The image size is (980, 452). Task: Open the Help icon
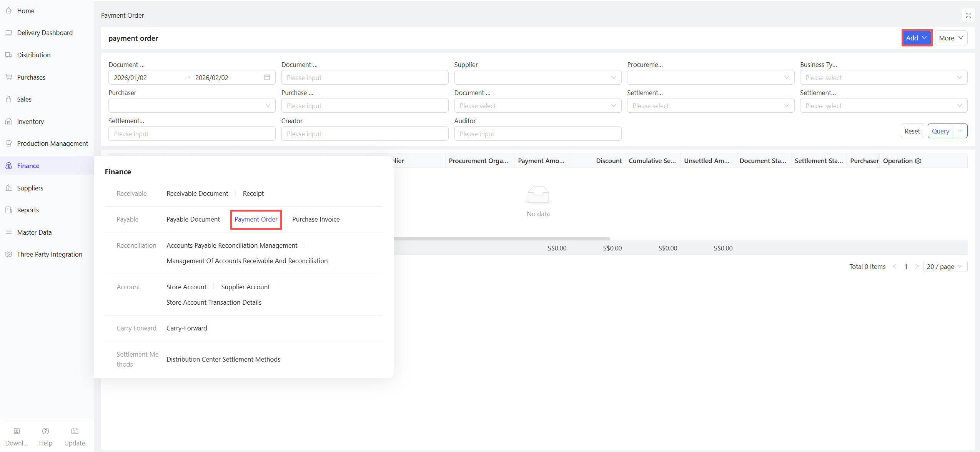pos(45,431)
